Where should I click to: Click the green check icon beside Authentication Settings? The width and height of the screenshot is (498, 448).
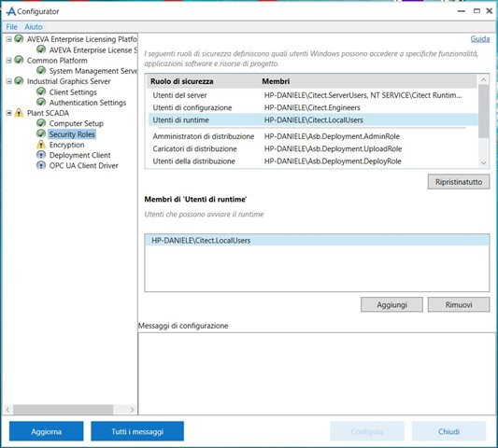click(x=41, y=103)
